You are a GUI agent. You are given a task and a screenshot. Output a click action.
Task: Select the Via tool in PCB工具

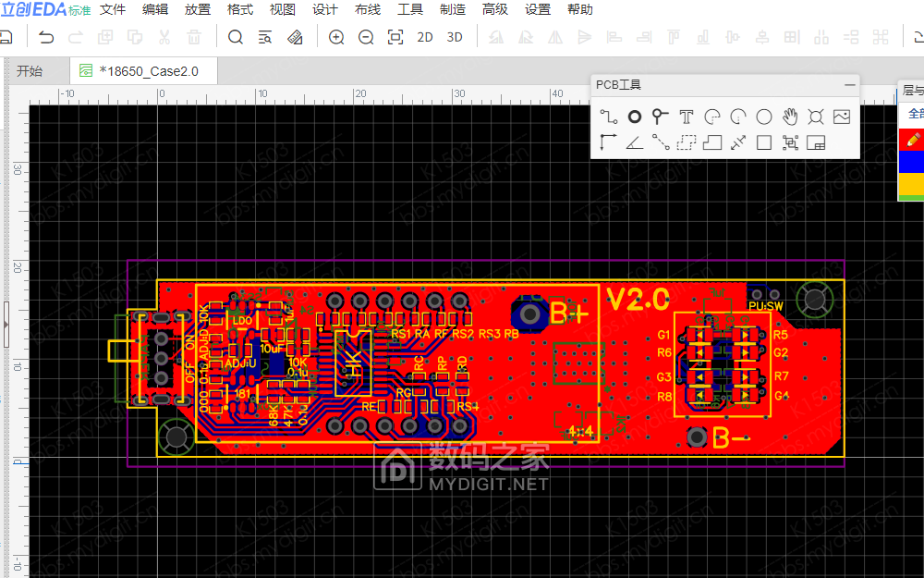pyautogui.click(x=660, y=117)
